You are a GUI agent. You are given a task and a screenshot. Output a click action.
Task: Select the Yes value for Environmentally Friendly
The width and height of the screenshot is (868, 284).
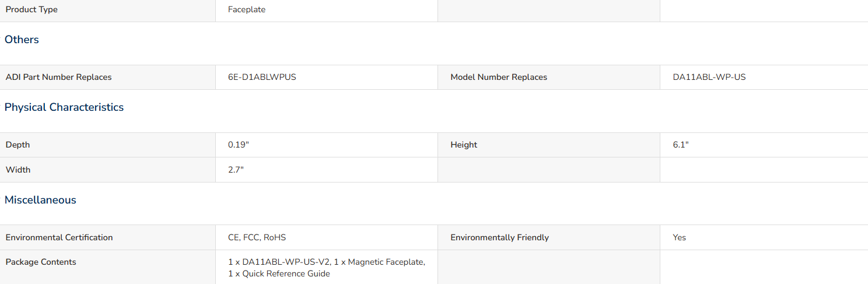[x=680, y=237]
